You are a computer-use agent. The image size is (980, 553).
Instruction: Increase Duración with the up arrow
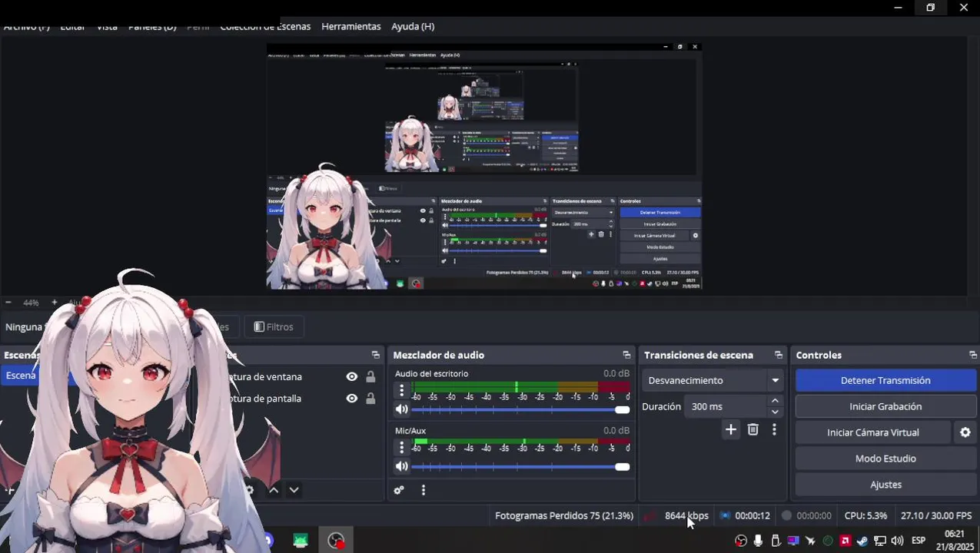coord(775,400)
